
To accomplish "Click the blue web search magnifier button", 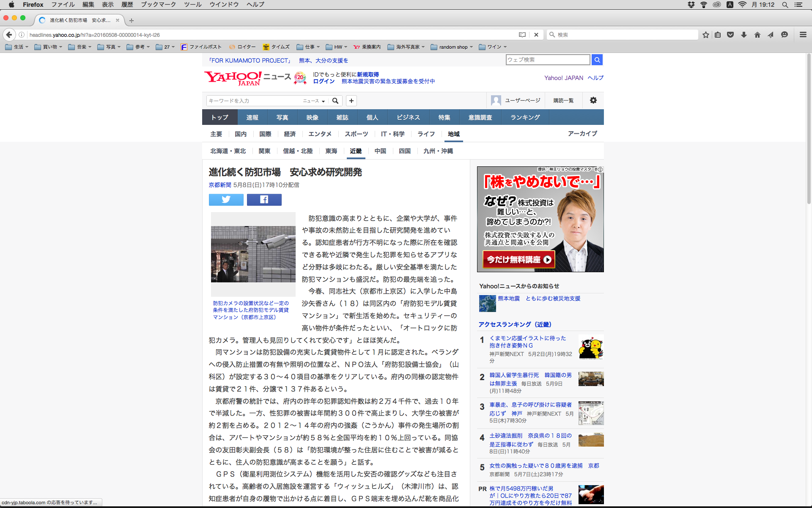I will 597,60.
